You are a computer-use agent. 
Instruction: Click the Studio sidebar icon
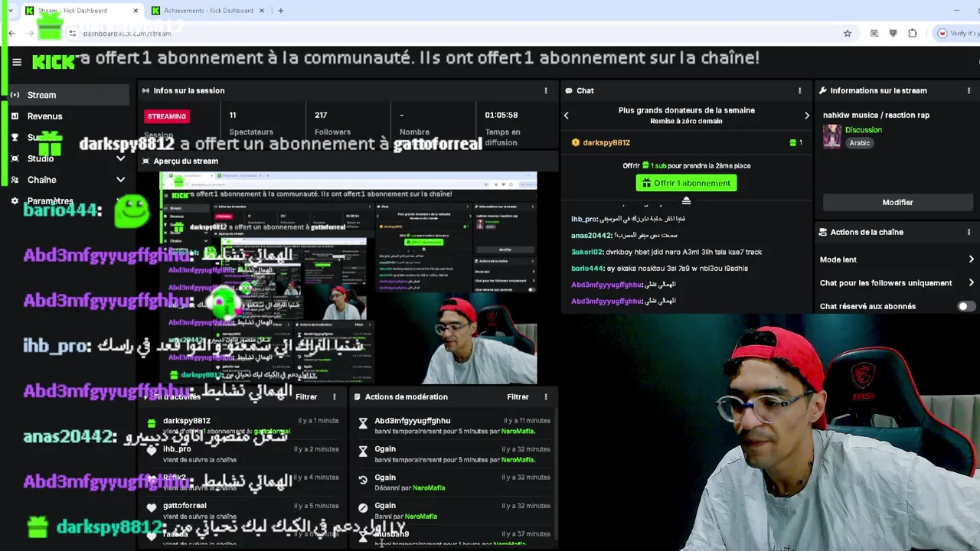tap(15, 158)
